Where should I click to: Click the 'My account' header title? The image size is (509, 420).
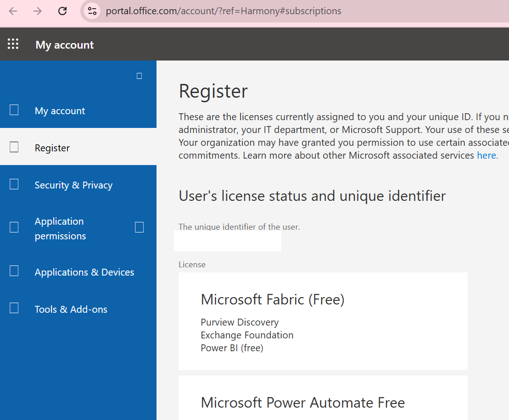[65, 45]
